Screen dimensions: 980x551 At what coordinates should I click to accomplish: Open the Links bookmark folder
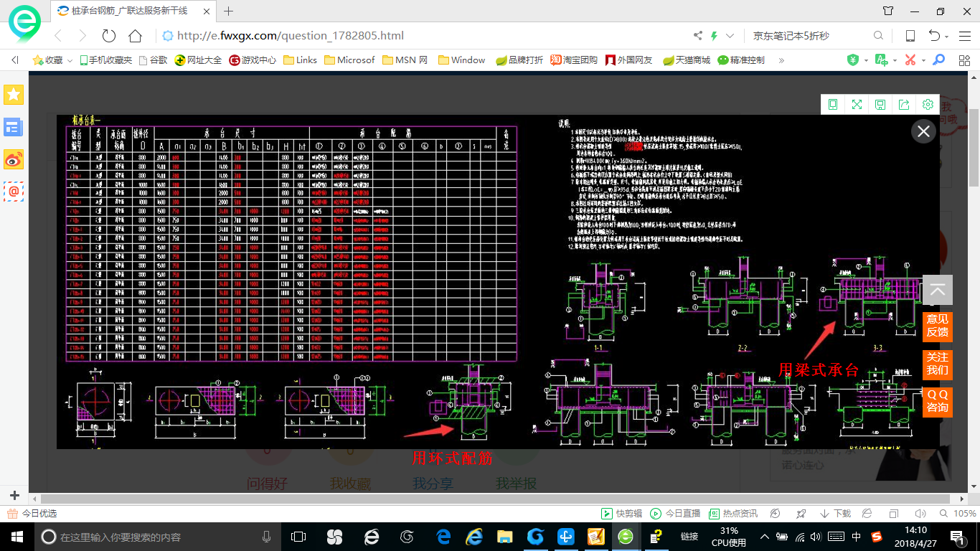[x=300, y=60]
